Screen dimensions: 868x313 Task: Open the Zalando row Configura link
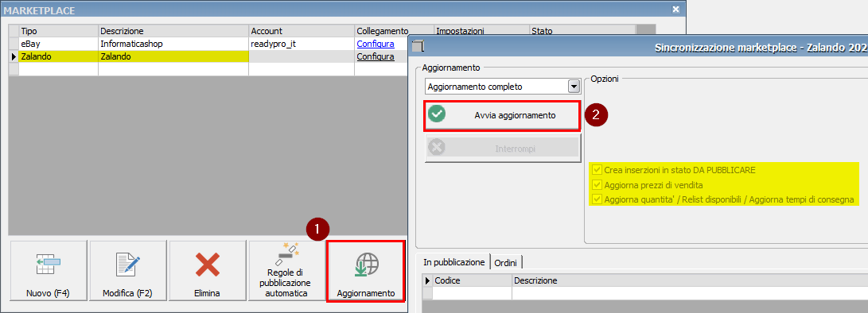point(376,56)
